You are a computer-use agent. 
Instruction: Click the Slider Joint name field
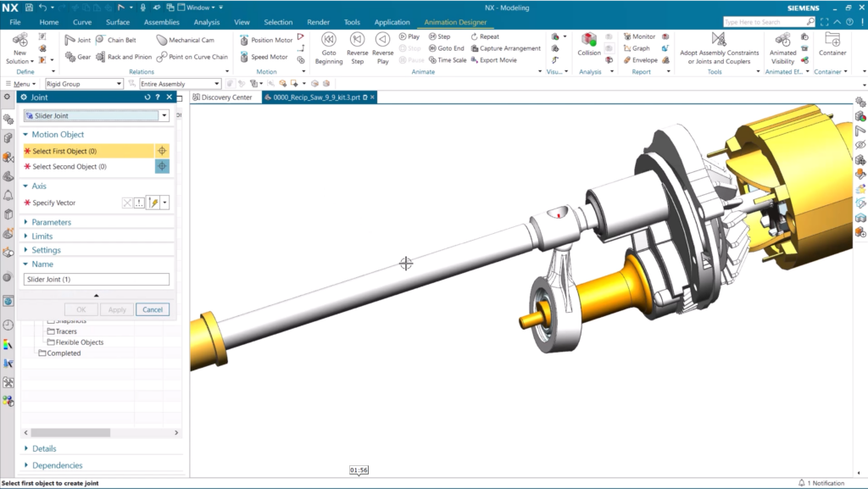pyautogui.click(x=97, y=280)
